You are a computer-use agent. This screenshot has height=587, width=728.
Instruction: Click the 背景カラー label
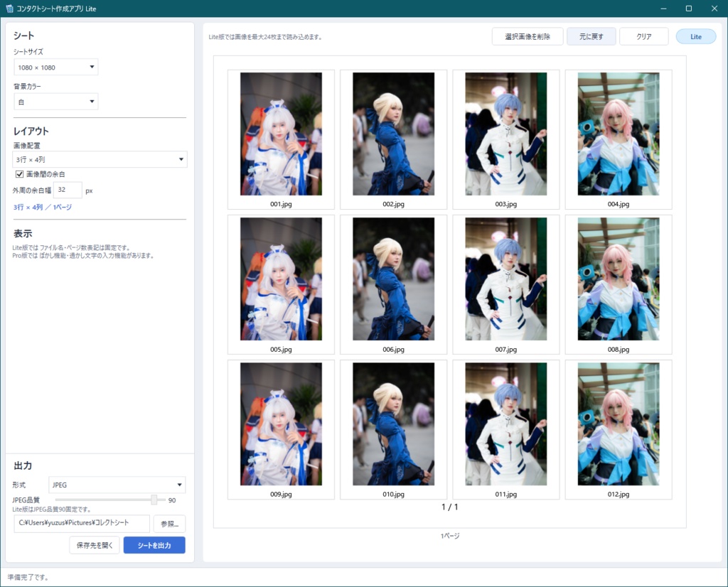[x=27, y=86]
